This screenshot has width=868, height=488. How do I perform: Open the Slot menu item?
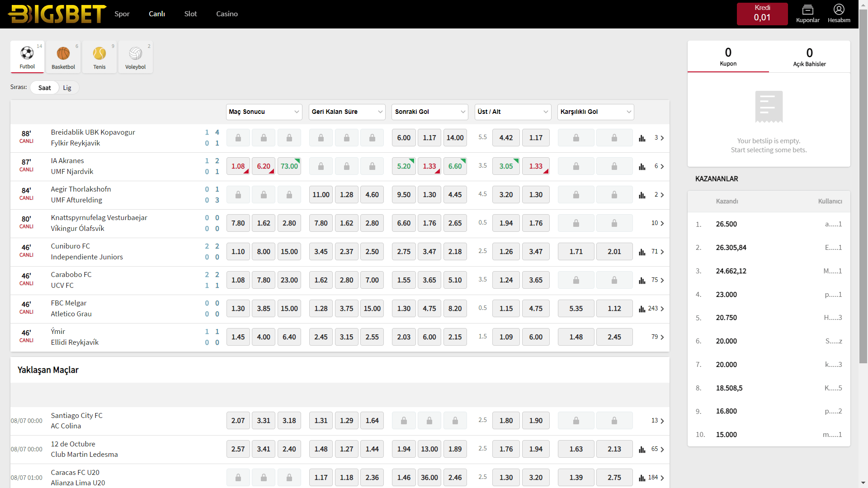click(190, 14)
